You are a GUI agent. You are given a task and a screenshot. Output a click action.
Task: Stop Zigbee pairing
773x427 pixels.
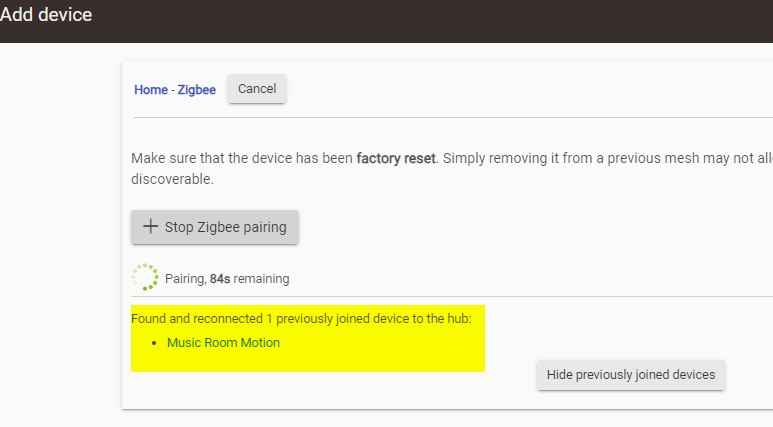point(215,227)
